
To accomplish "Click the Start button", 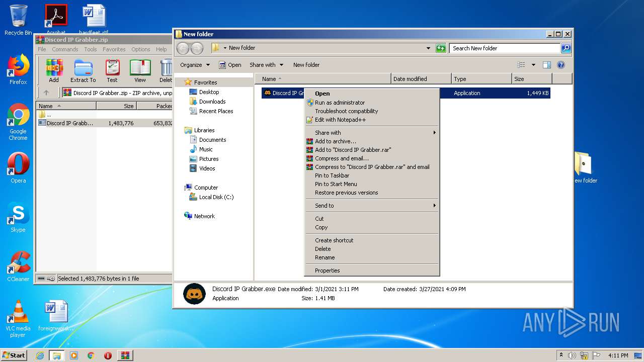I will click(14, 355).
